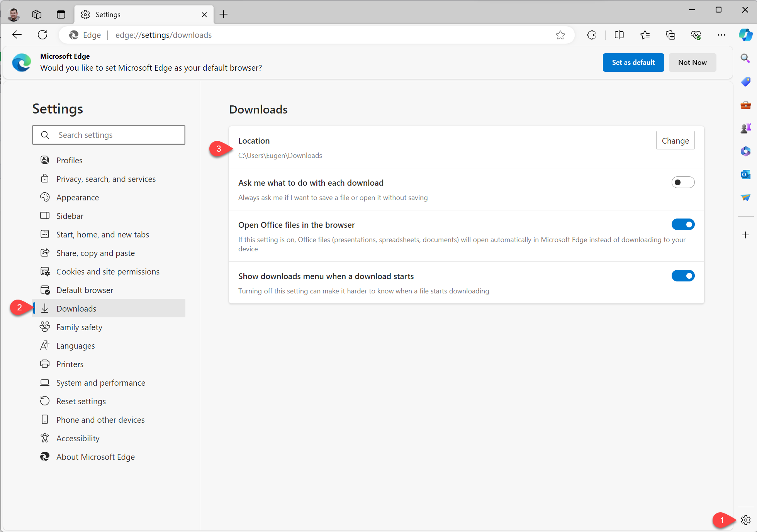757x532 pixels.
Task: Open the Copilot icon
Action: [x=745, y=35]
